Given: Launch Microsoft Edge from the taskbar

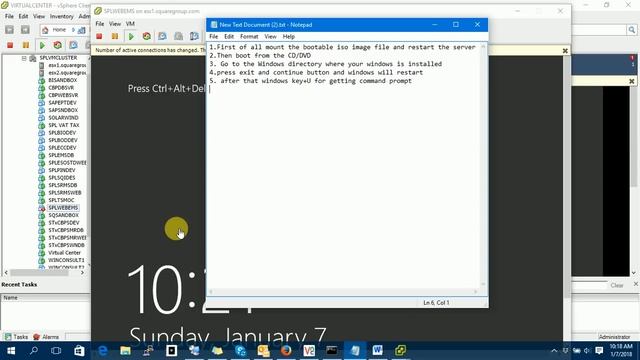Looking at the screenshot, I should 102,351.
